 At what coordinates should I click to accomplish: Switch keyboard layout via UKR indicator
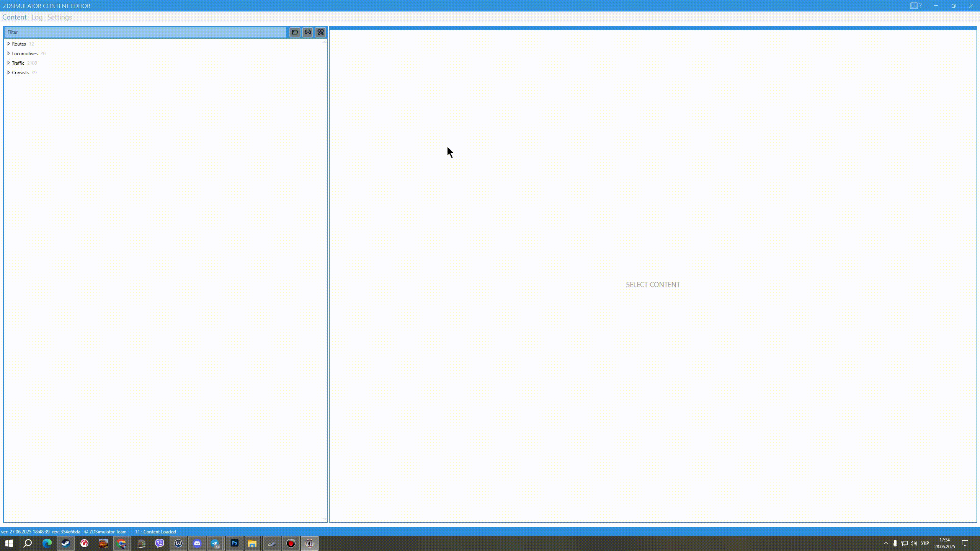pos(924,543)
